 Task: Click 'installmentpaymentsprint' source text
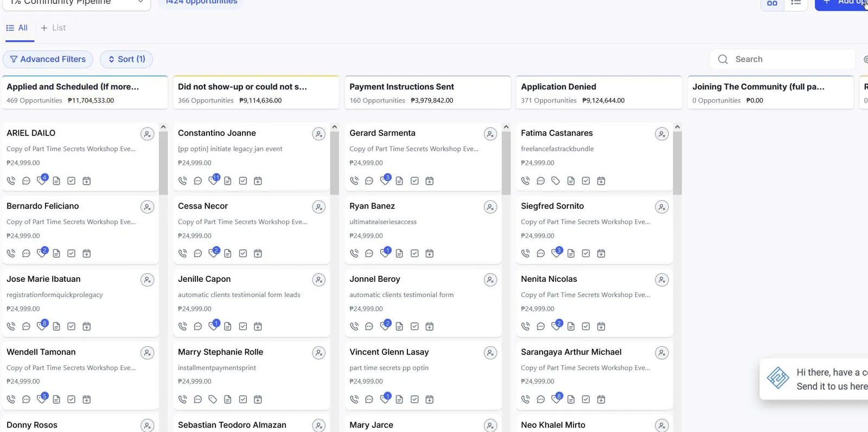pos(217,368)
